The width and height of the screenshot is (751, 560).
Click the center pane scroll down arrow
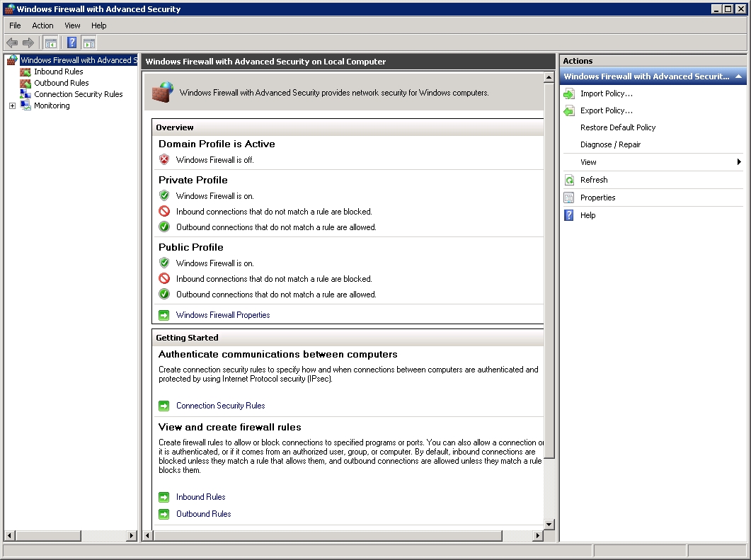pos(549,525)
